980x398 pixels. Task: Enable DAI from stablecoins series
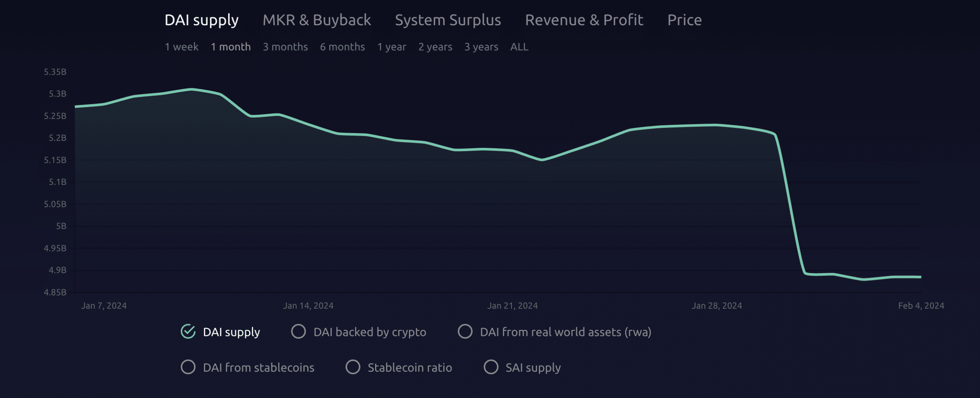coord(247,367)
